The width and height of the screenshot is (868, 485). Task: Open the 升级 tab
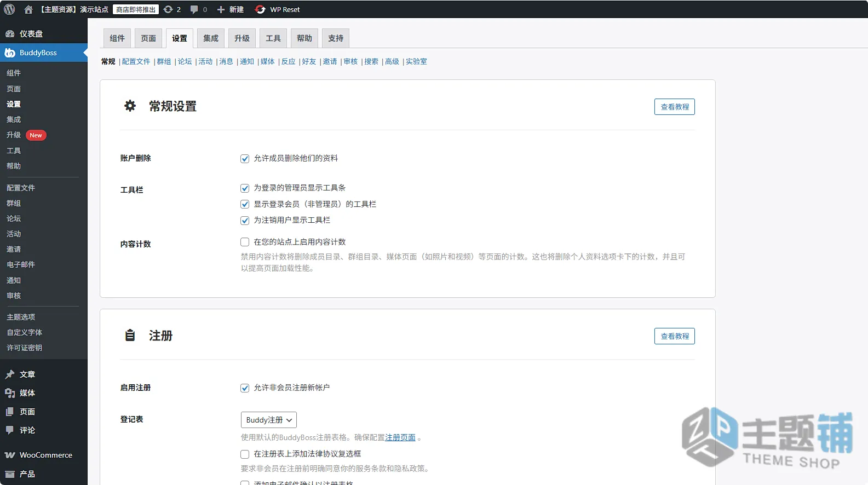(242, 38)
